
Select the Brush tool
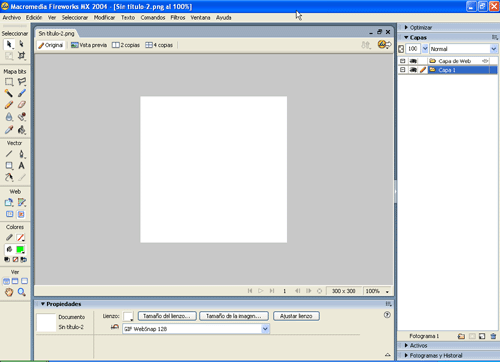[x=22, y=93]
